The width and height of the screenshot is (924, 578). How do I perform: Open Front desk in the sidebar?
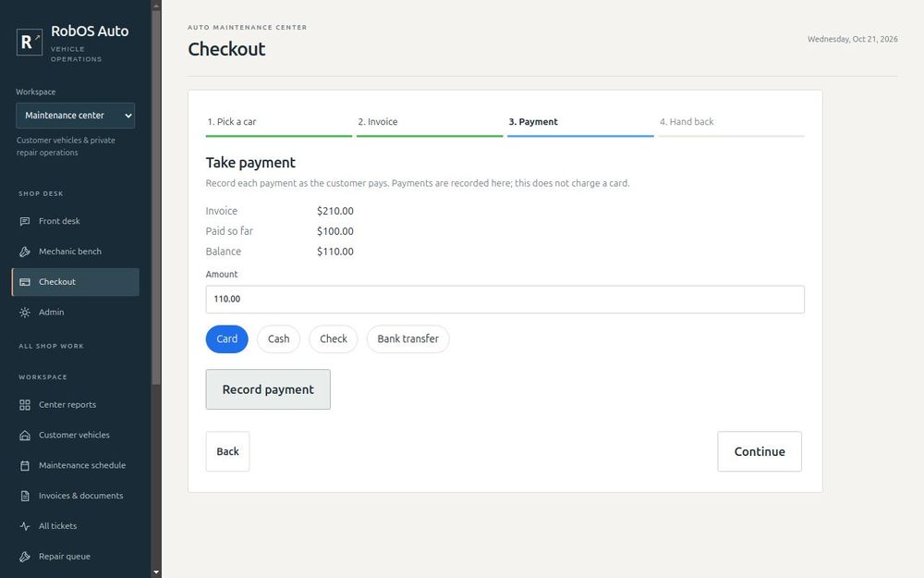(76, 221)
